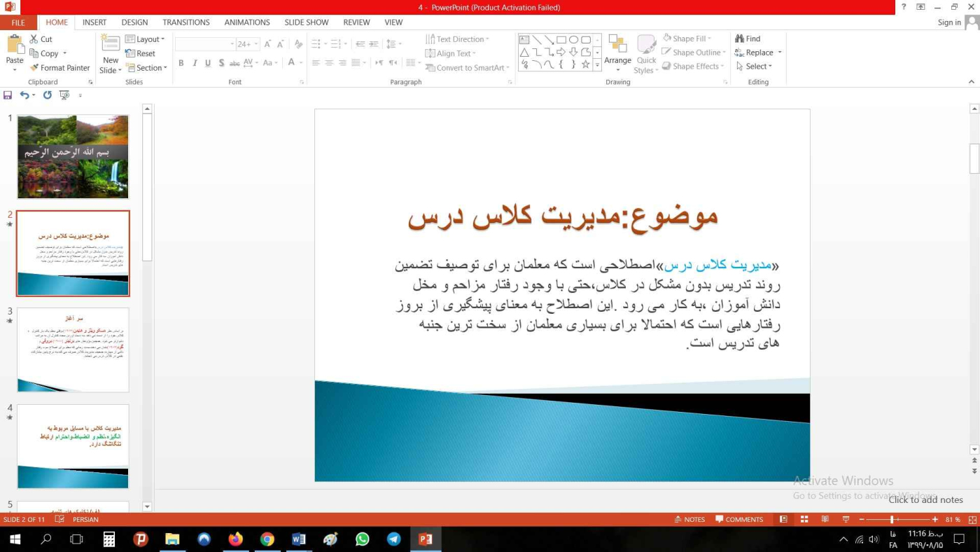Open the Section dropdown menu
The image size is (980, 552).
(x=146, y=68)
